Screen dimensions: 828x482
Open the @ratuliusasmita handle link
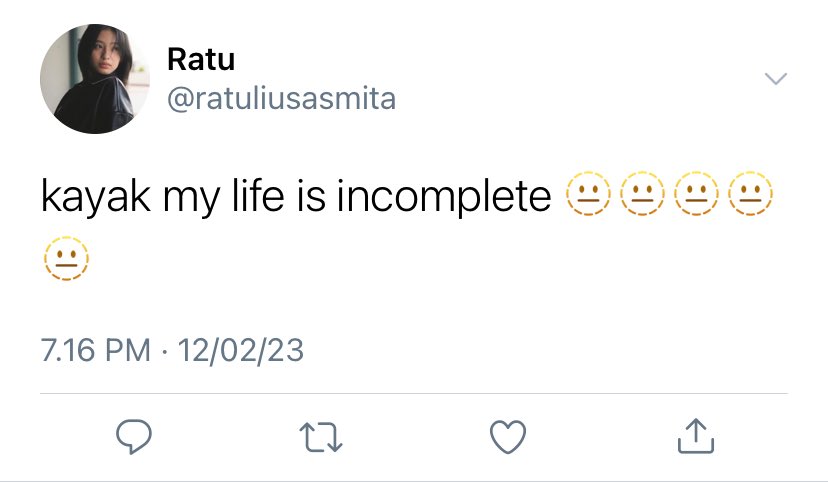tap(281, 99)
